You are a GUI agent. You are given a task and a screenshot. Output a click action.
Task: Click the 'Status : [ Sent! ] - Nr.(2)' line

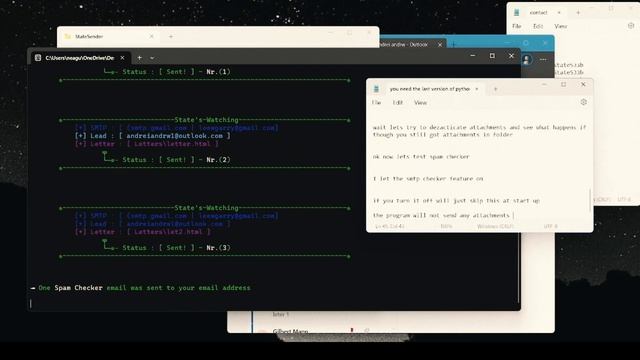pos(176,160)
